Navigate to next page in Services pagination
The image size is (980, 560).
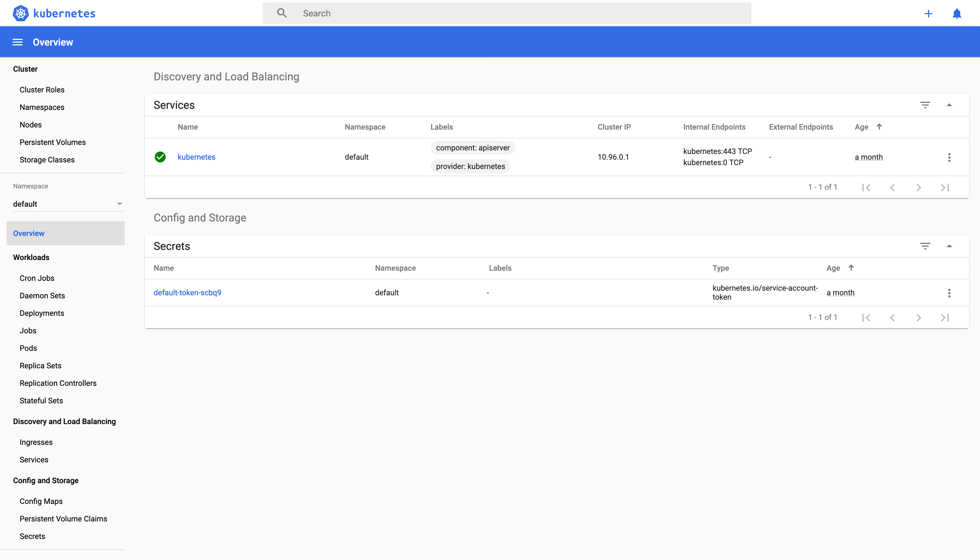click(919, 187)
